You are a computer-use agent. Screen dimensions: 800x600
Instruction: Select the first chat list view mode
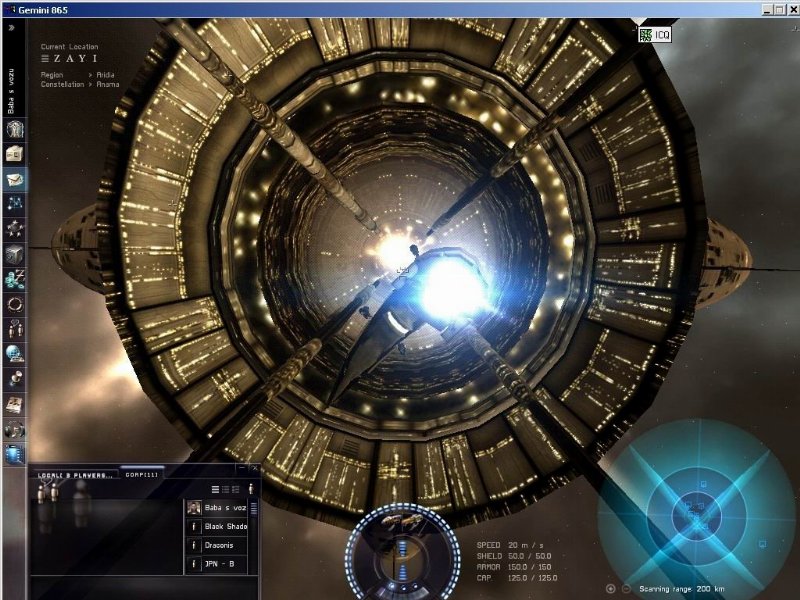tap(215, 490)
